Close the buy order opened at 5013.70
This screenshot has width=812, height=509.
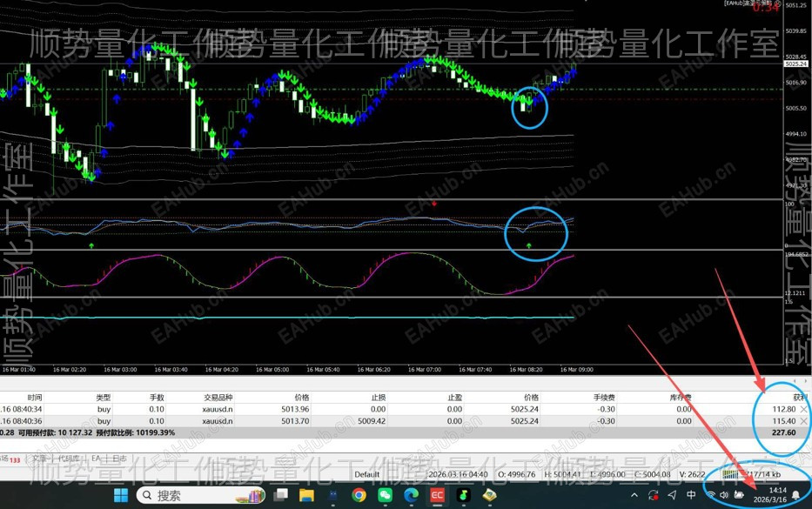(x=803, y=421)
